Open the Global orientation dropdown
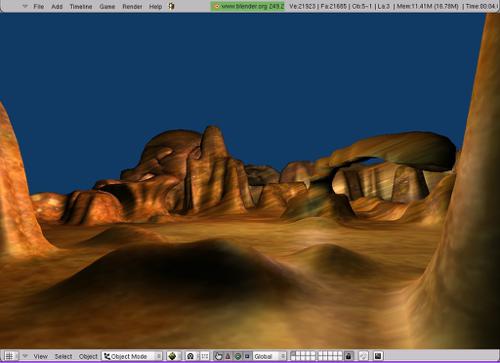This screenshot has height=363, width=500. click(x=269, y=356)
